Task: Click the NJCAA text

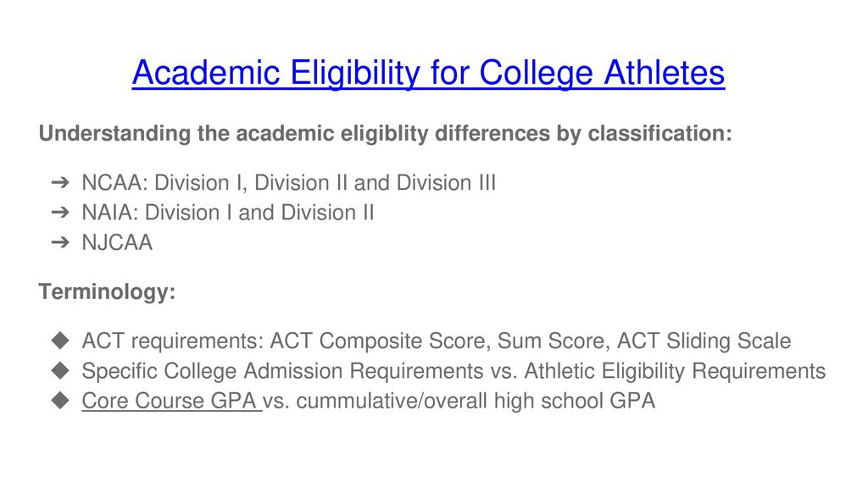Action: tap(117, 242)
